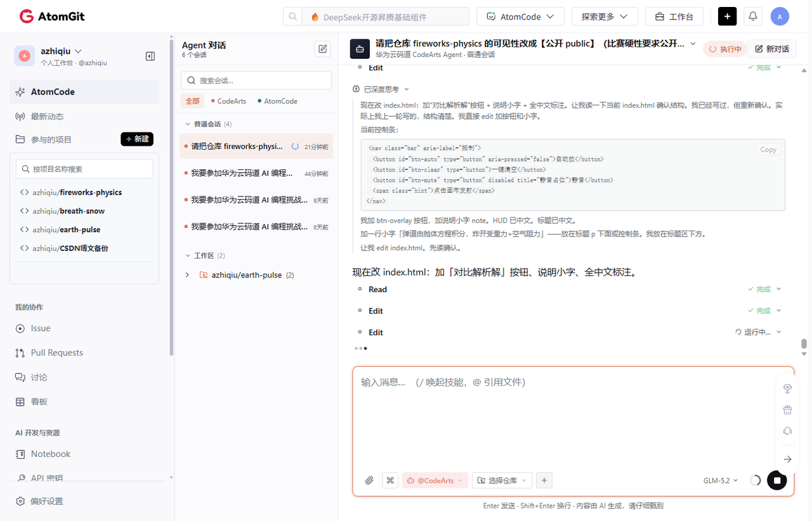Open the command shortcut icon in input toolbar
The height and width of the screenshot is (521, 812).
click(391, 480)
